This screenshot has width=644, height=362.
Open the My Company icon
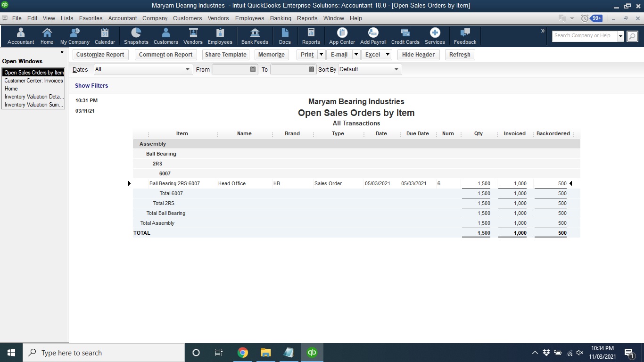coord(74,35)
